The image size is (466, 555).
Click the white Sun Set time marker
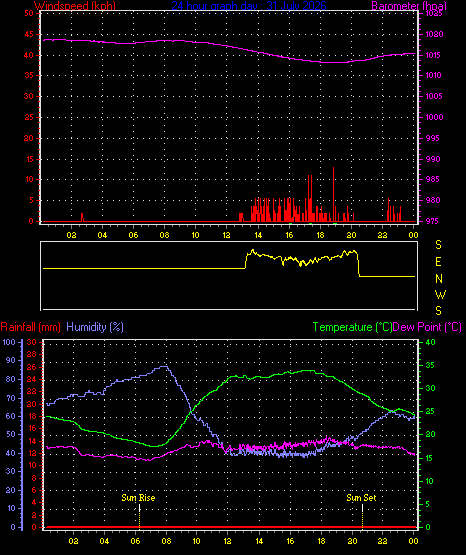coord(362,508)
